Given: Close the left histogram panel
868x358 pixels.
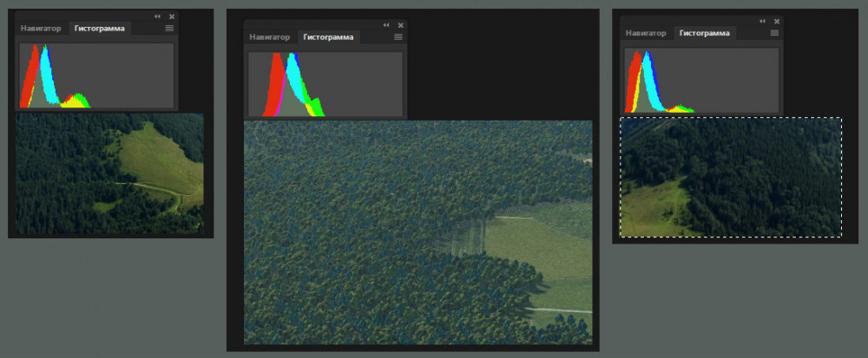Looking at the screenshot, I should click(171, 16).
